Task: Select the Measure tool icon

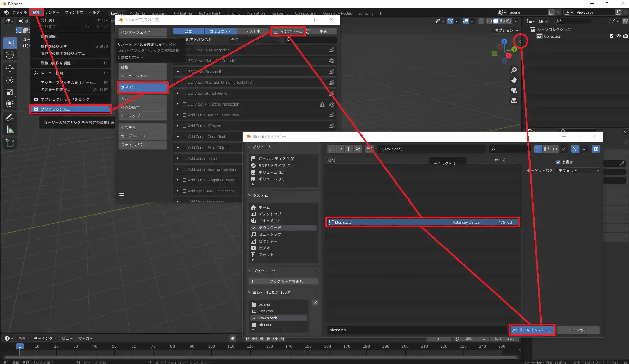Action: click(10, 130)
